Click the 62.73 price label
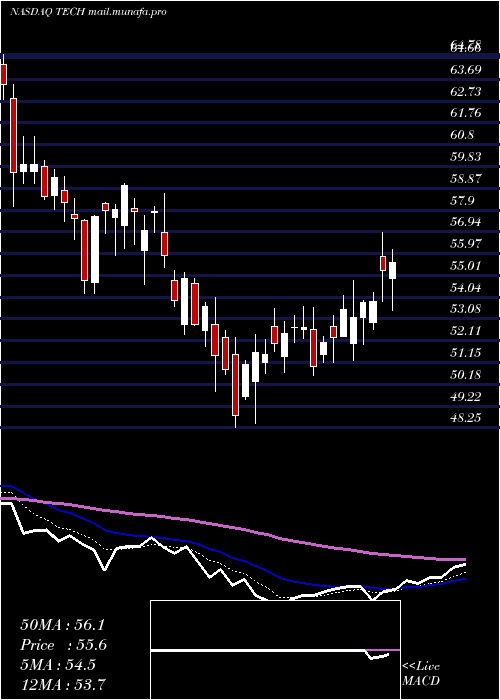The width and height of the screenshot is (500, 700). (466, 92)
